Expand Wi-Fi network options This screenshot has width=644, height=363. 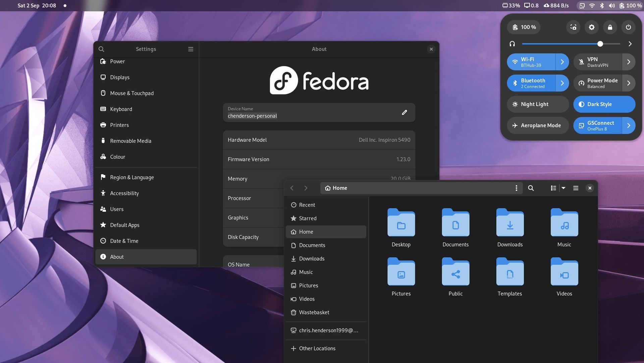click(x=563, y=62)
